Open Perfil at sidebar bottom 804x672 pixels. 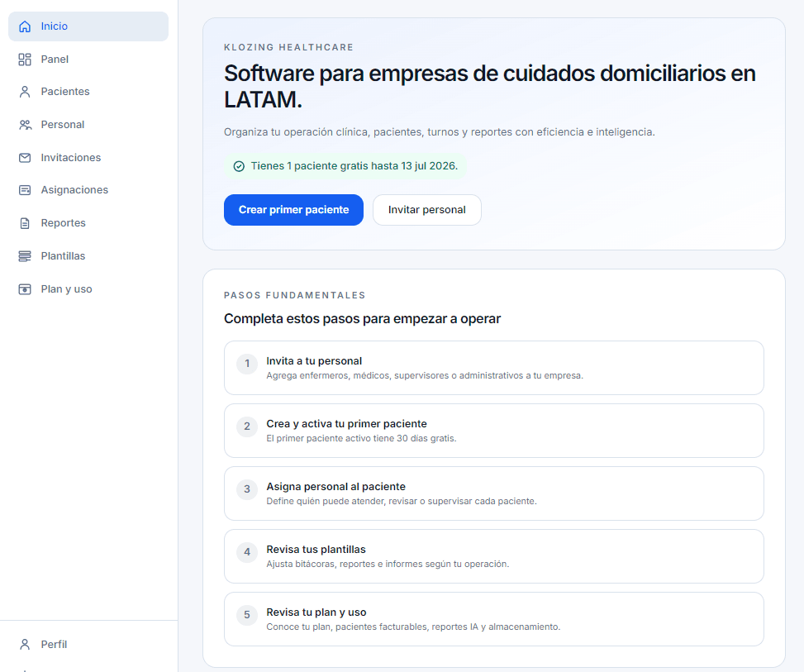[88, 644]
